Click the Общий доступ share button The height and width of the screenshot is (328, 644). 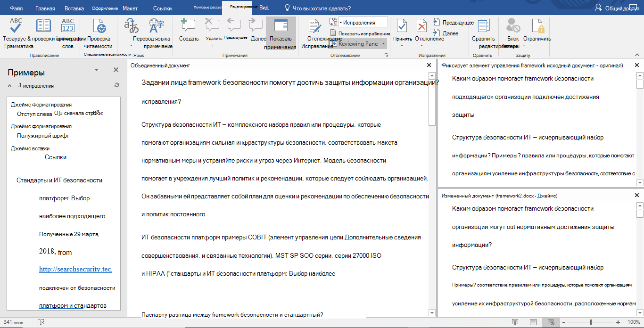(617, 8)
